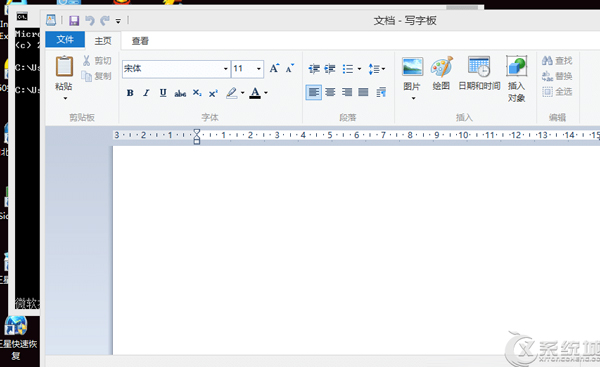Open the bullet list style dropdown arrow
This screenshot has height=367, width=600.
pyautogui.click(x=359, y=69)
